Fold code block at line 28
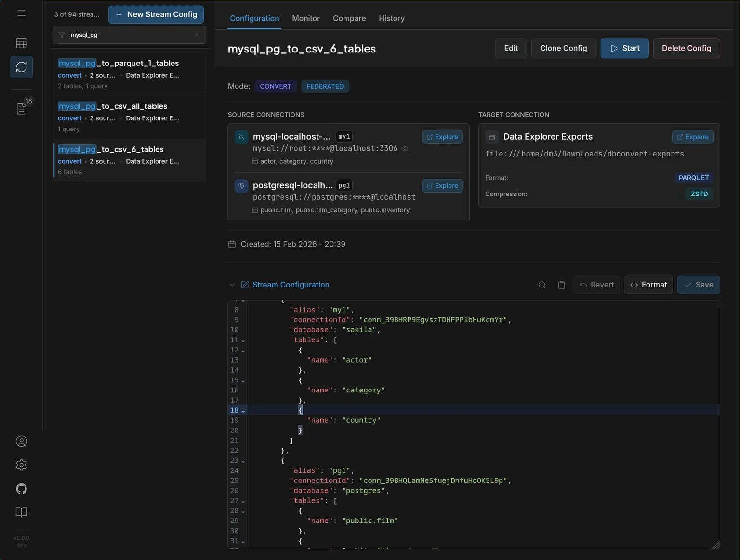 (243, 511)
